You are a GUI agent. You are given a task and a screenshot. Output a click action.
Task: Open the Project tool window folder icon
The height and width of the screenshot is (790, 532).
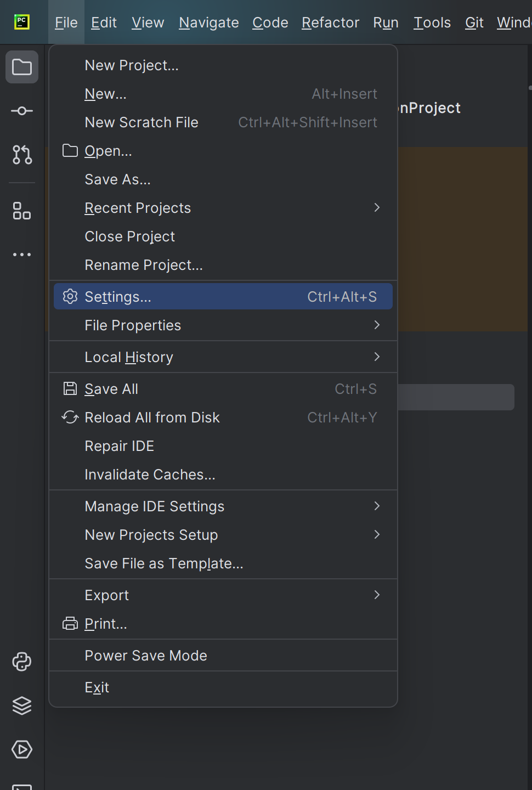click(22, 67)
